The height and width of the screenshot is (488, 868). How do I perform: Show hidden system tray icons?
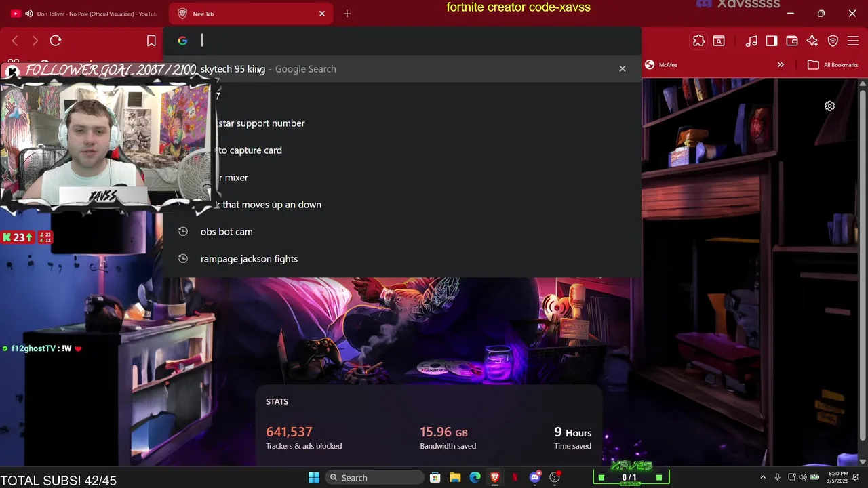coord(763,477)
